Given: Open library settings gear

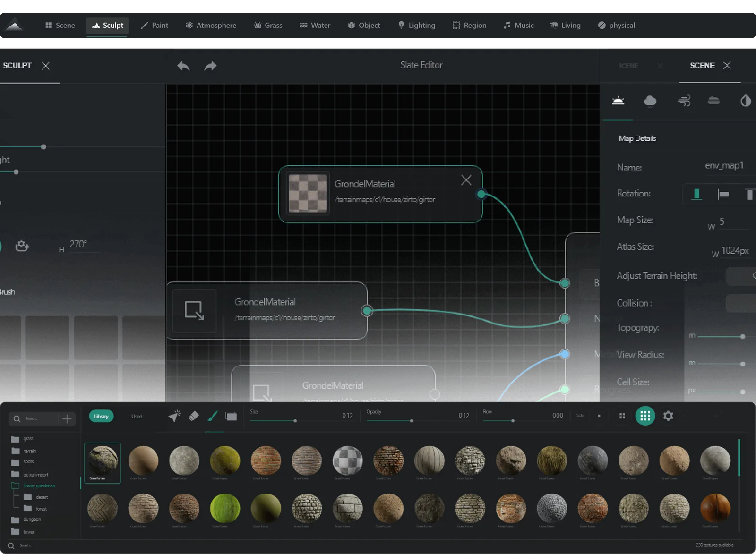Looking at the screenshot, I should tap(668, 416).
